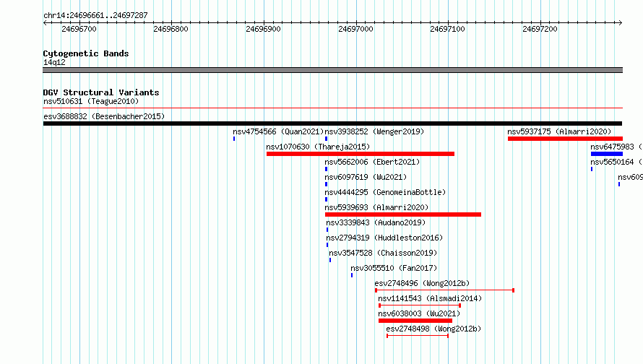
Task: Open the DGV Structural Variants track title
Action: click(x=101, y=92)
